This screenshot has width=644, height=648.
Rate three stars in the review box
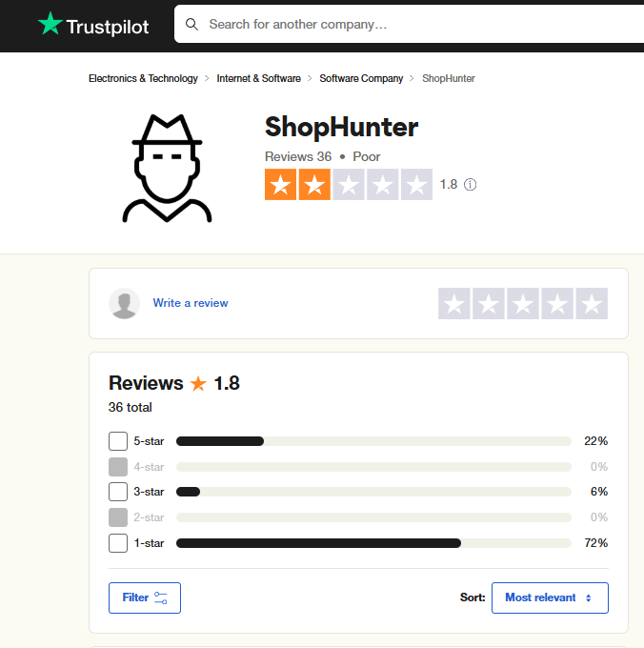[523, 303]
